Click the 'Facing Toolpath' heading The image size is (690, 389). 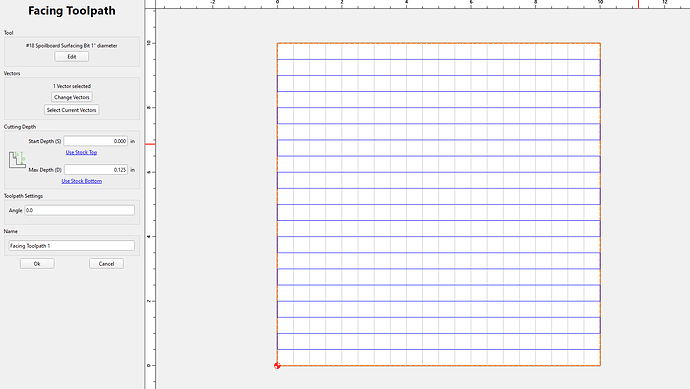(72, 11)
